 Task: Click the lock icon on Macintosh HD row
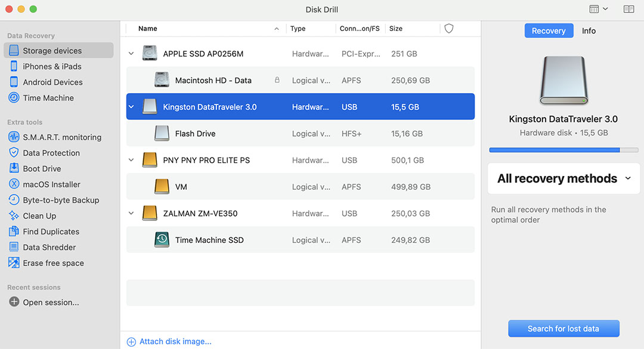[277, 80]
